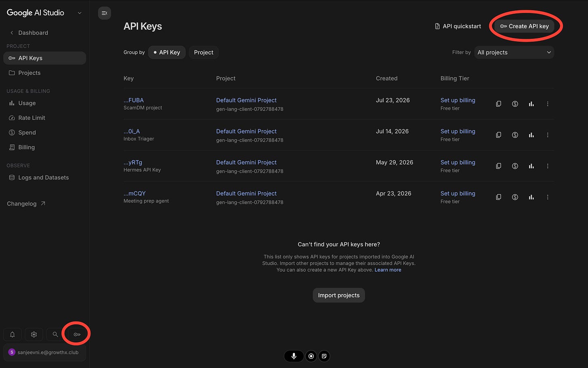Open spend icon for ...FUBA key
The width and height of the screenshot is (588, 368).
point(515,104)
